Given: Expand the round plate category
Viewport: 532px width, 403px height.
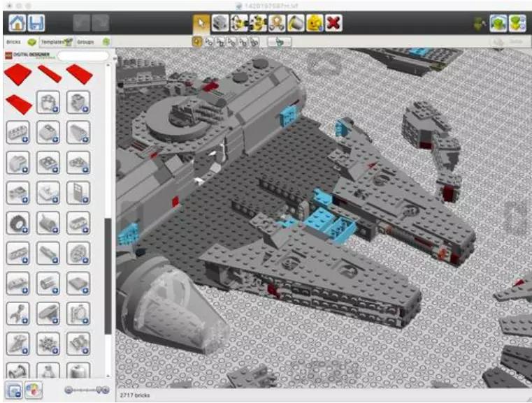Looking at the screenshot, I should 78,162.
